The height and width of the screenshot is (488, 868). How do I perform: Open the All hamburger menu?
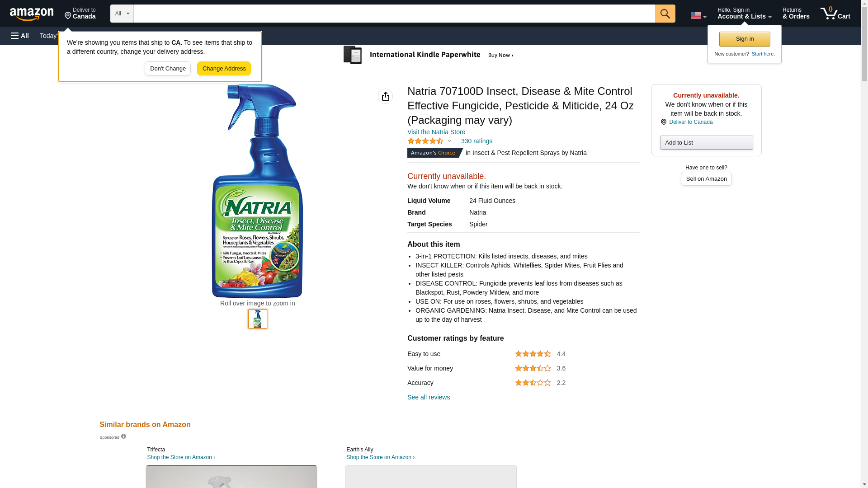[20, 36]
